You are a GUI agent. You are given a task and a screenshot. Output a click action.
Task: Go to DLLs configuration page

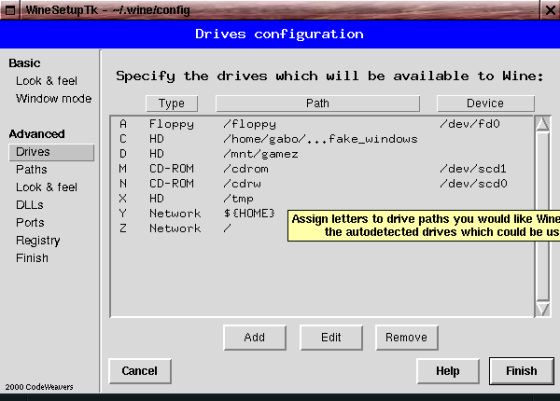click(x=30, y=205)
